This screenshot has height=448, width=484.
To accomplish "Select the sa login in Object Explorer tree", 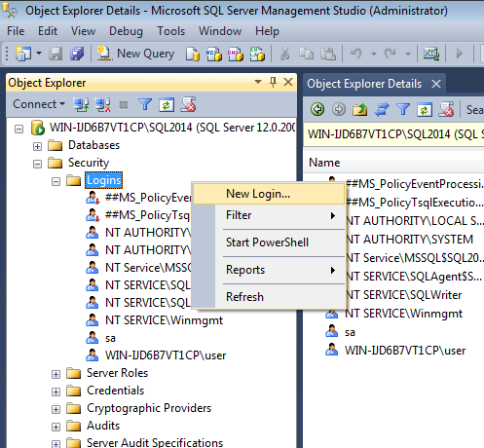I will [110, 338].
